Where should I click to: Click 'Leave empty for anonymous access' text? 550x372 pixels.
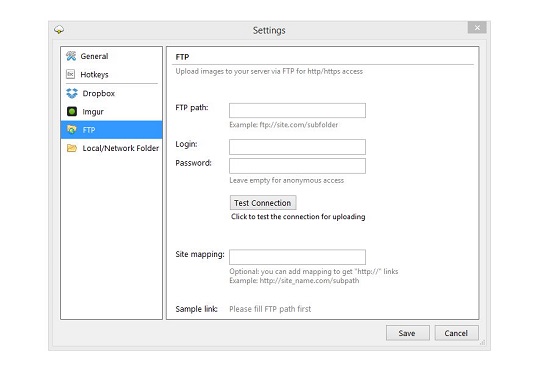pyautogui.click(x=287, y=180)
